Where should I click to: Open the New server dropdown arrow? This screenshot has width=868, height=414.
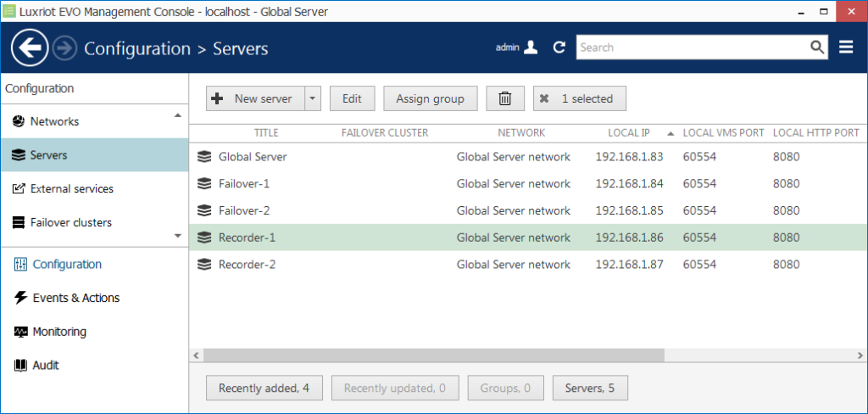(312, 98)
